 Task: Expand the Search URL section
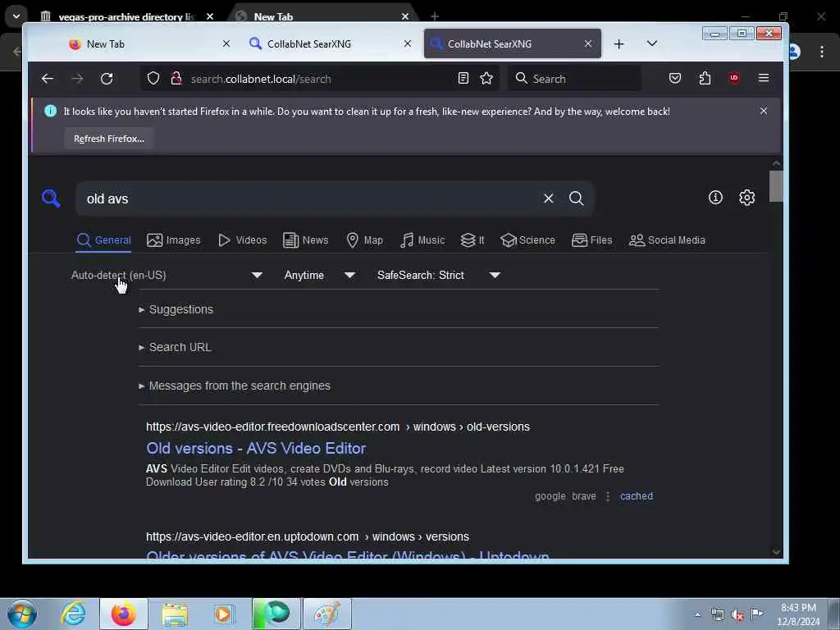175,347
